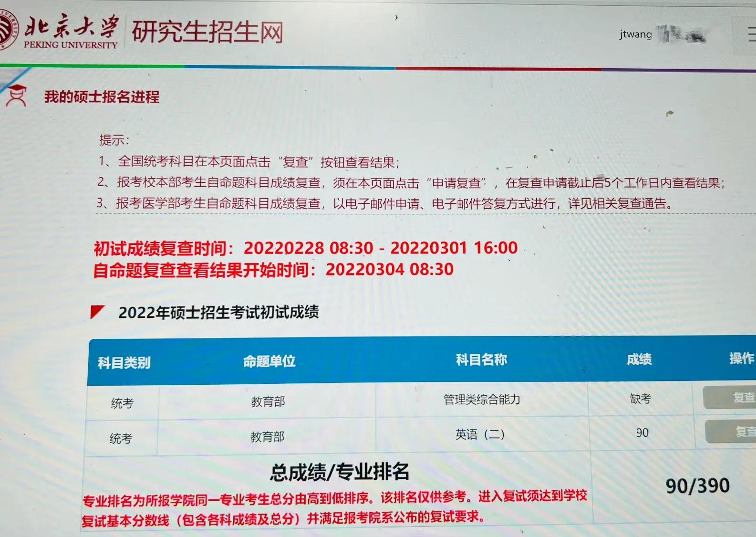This screenshot has width=756, height=537.
Task: Click the 提示 label
Action: tap(114, 140)
